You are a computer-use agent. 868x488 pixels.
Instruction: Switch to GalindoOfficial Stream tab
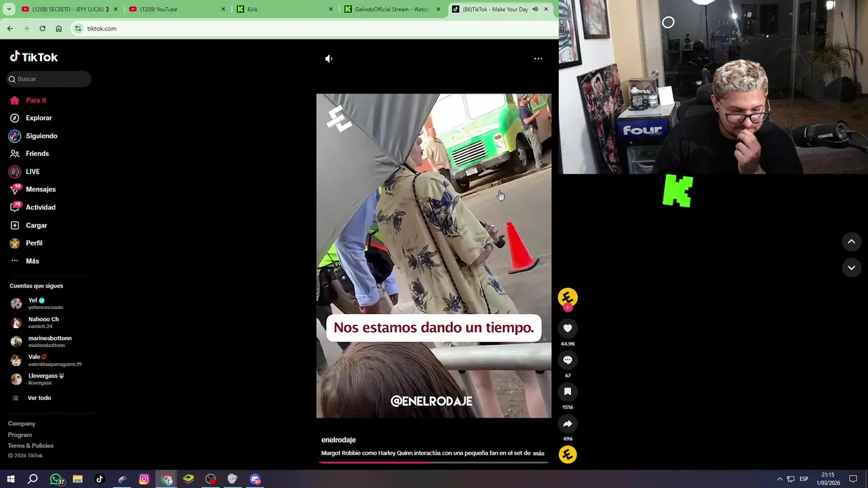coord(393,9)
